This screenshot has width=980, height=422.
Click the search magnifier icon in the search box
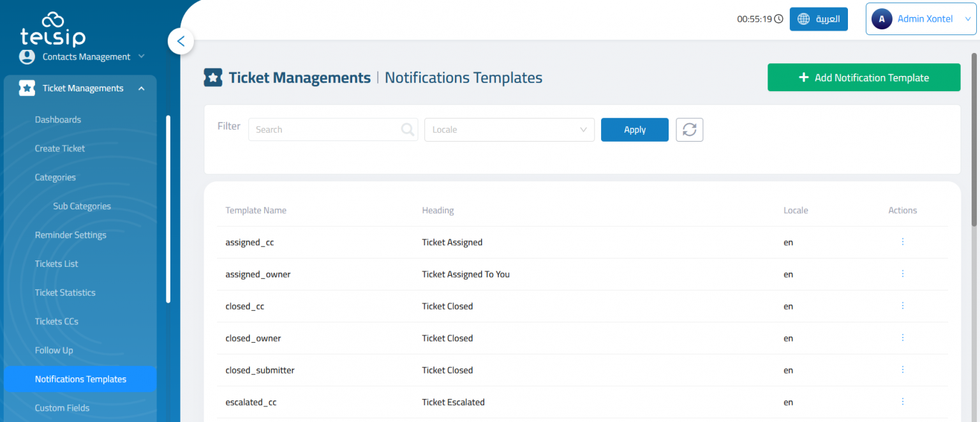click(407, 129)
